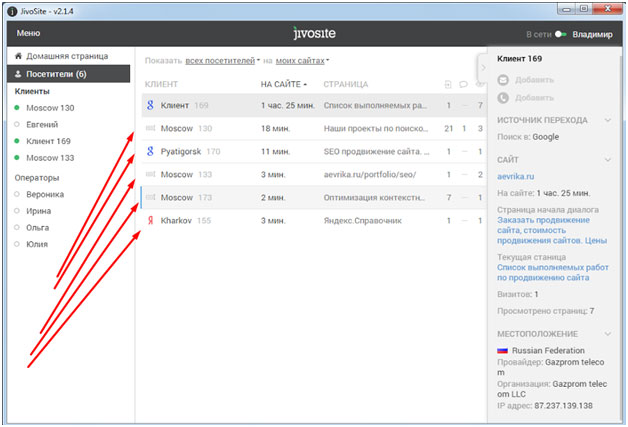The width and height of the screenshot is (628, 427).
Task: Click the person icon beside Посетители
Action: [18, 74]
